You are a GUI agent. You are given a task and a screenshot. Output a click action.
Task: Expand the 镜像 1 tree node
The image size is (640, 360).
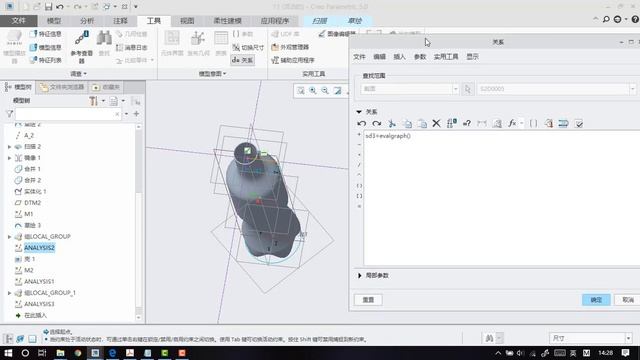(9, 158)
